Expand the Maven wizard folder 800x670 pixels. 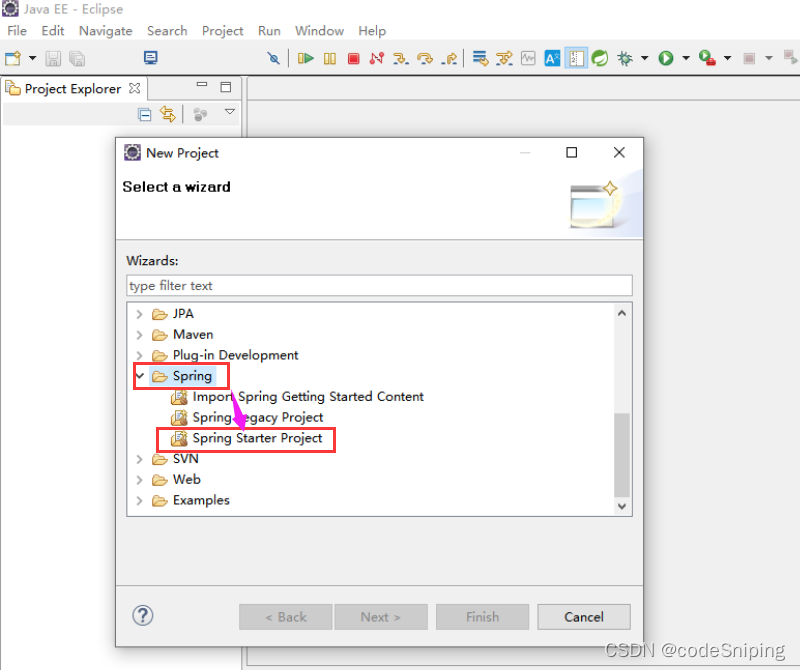coord(139,335)
